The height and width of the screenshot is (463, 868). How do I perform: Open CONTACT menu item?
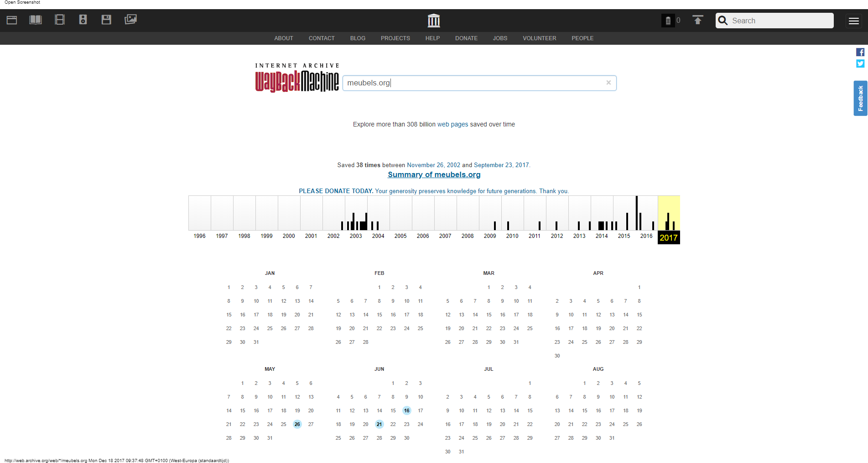[322, 38]
